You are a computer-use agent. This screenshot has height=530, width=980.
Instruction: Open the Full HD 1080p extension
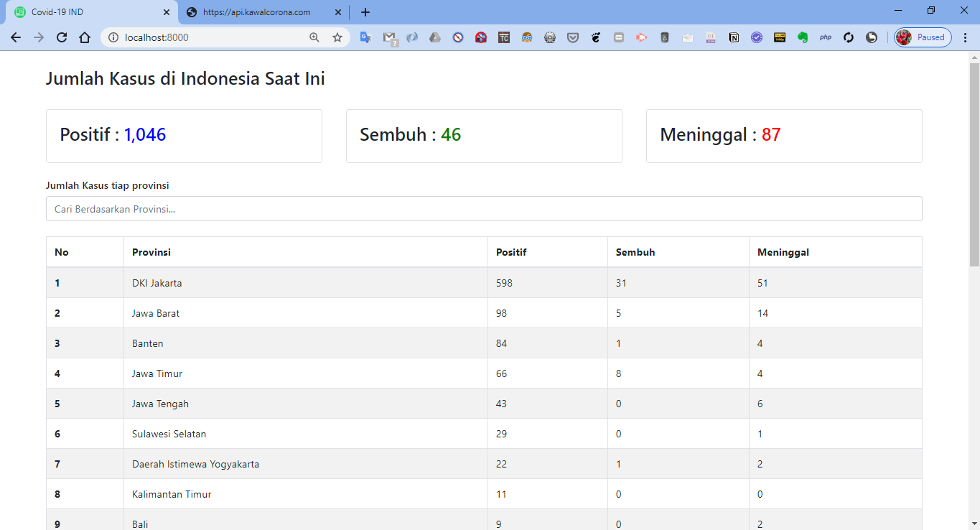[780, 37]
